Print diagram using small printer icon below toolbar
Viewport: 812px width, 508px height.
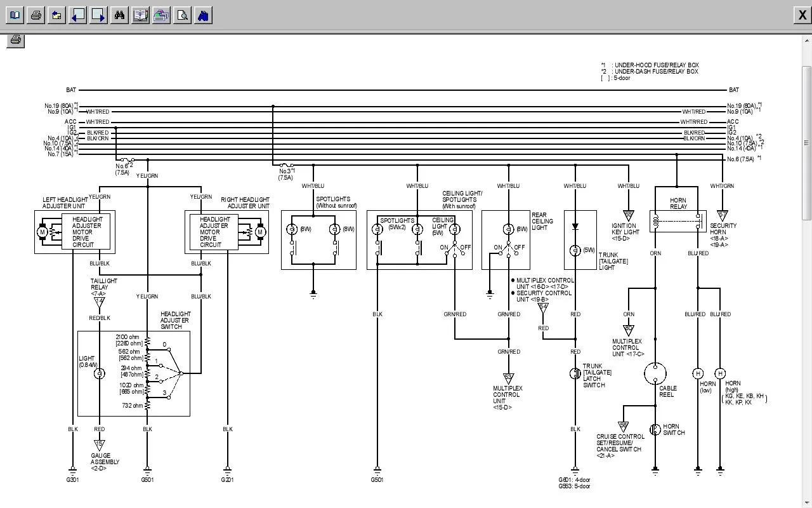(x=16, y=41)
